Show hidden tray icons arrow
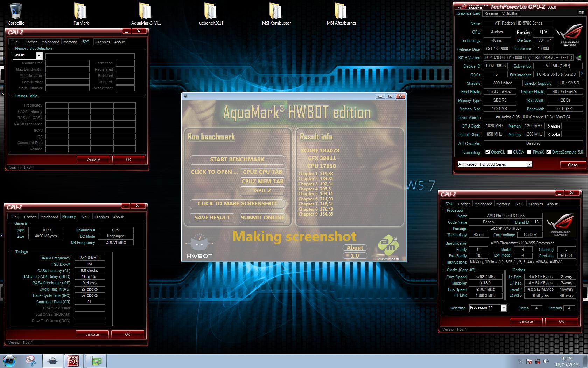Viewport: 588px width, 368px height. (520, 361)
